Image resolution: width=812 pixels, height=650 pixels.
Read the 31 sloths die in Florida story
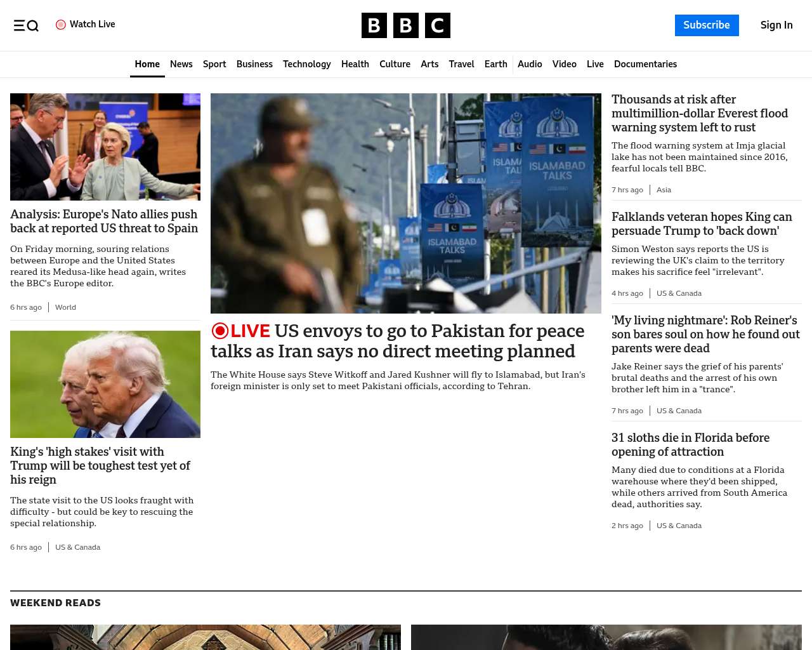[x=690, y=444]
